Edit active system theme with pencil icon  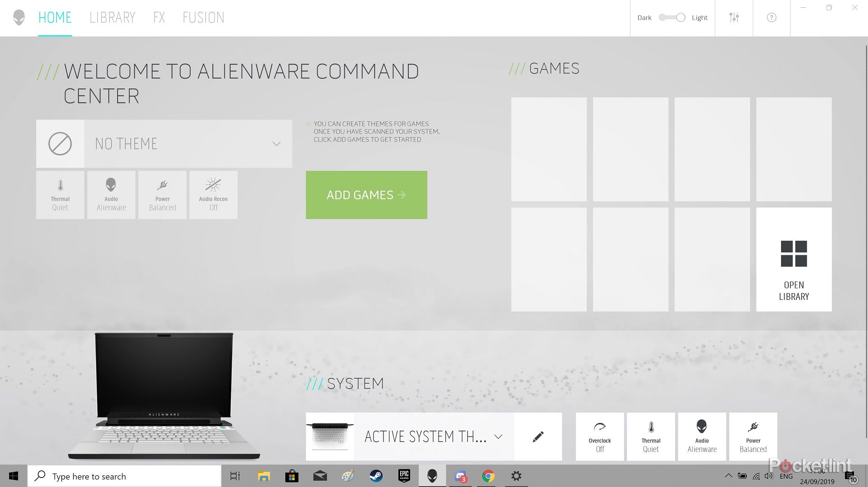(538, 436)
